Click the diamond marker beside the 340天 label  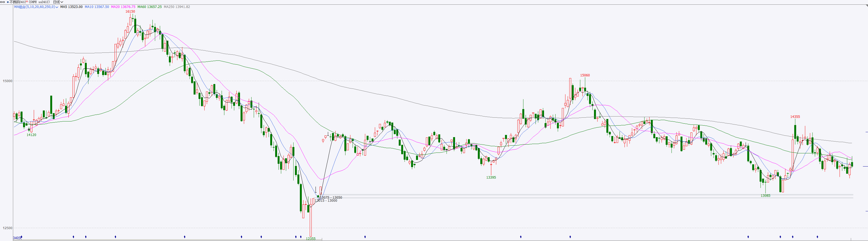[22, 237]
